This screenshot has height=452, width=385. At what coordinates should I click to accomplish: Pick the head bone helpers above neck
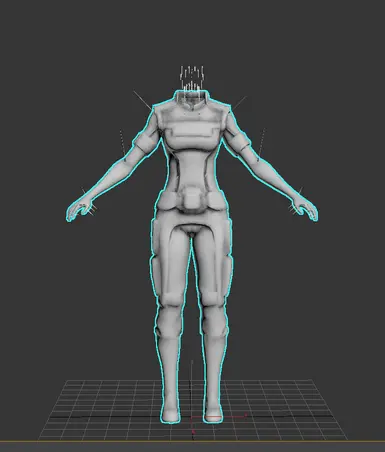(x=192, y=78)
